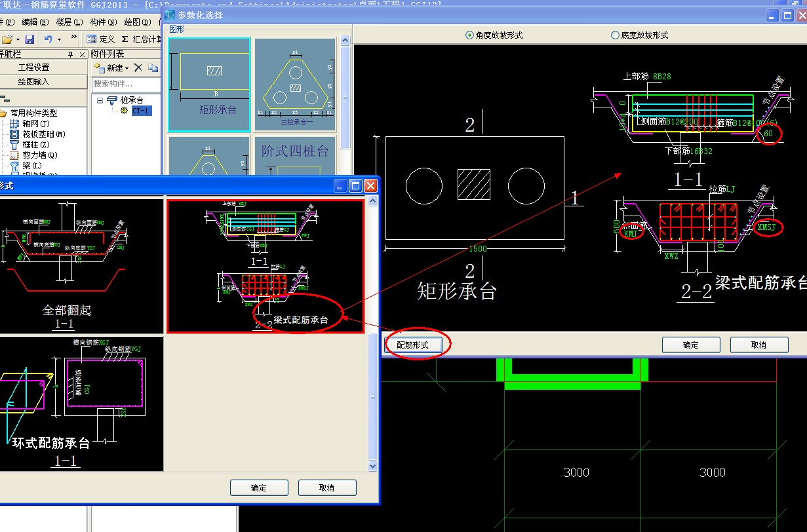Open the 编辑(E) menu
Viewport: 807px width, 532px height.
(x=35, y=22)
